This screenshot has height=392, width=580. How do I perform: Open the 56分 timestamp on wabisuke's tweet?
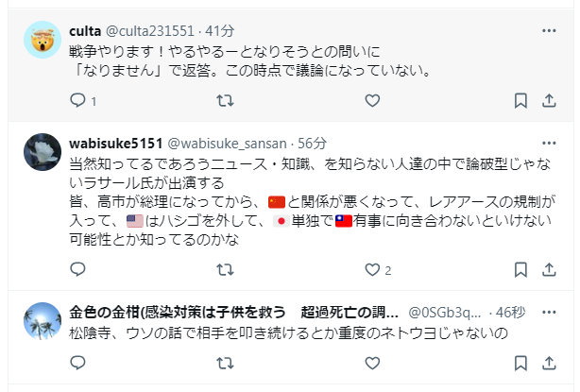click(311, 144)
